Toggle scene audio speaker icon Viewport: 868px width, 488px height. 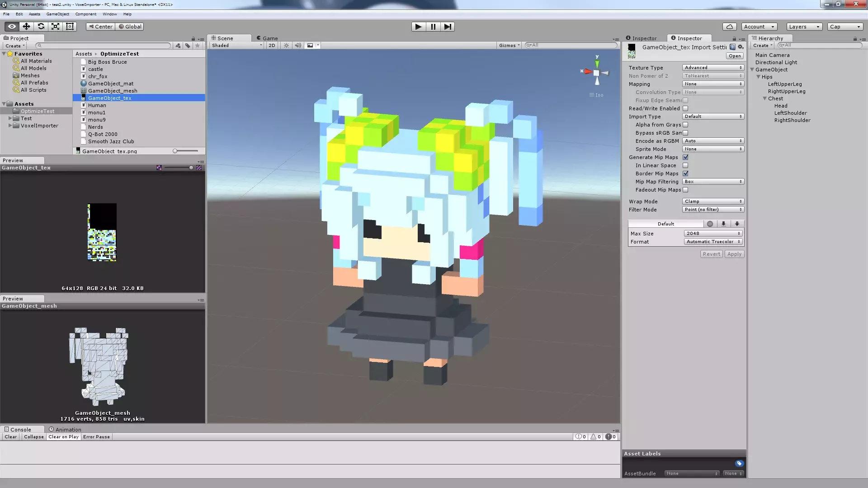pos(298,45)
